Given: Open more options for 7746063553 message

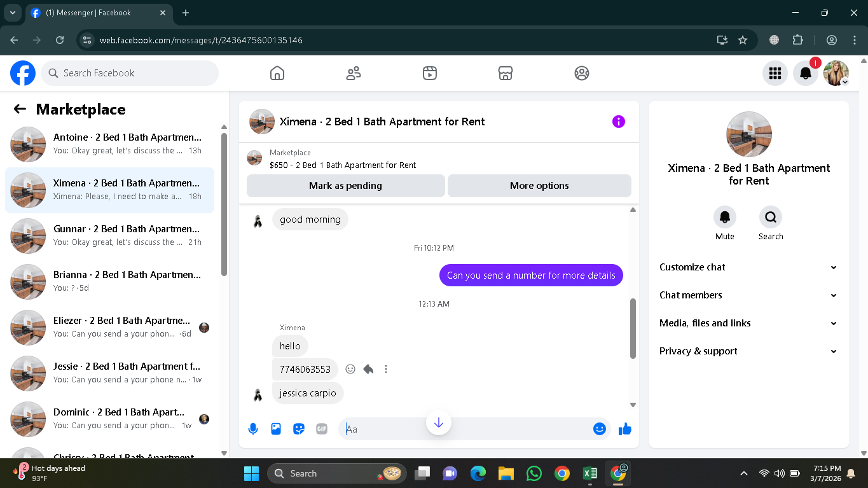Looking at the screenshot, I should pyautogui.click(x=386, y=369).
